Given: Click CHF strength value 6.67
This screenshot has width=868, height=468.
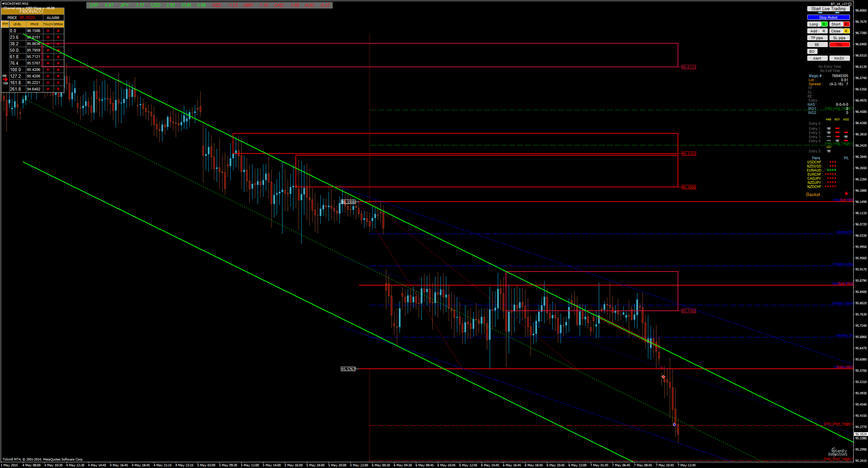Looking at the screenshot, I should (109, 5).
